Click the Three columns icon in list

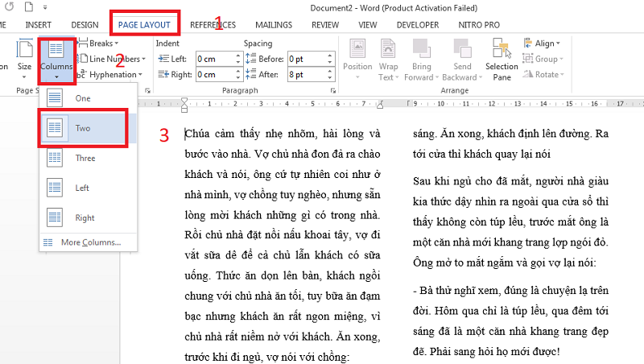tap(55, 158)
